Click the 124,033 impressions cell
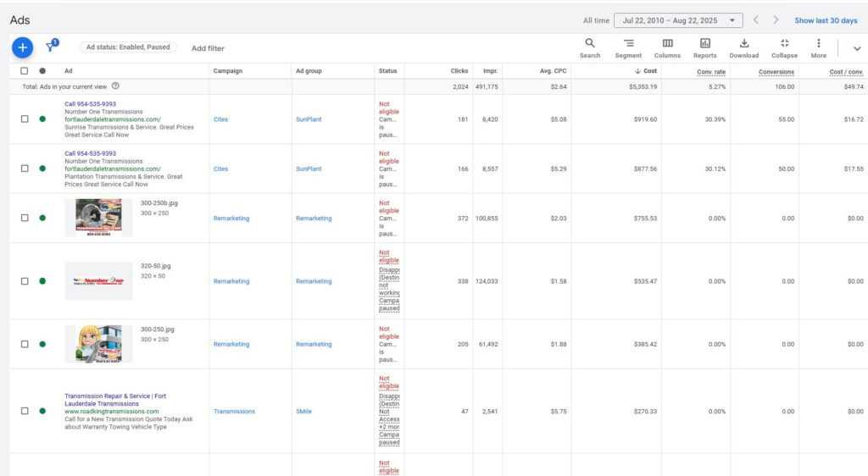The height and width of the screenshot is (476, 868). tap(487, 281)
